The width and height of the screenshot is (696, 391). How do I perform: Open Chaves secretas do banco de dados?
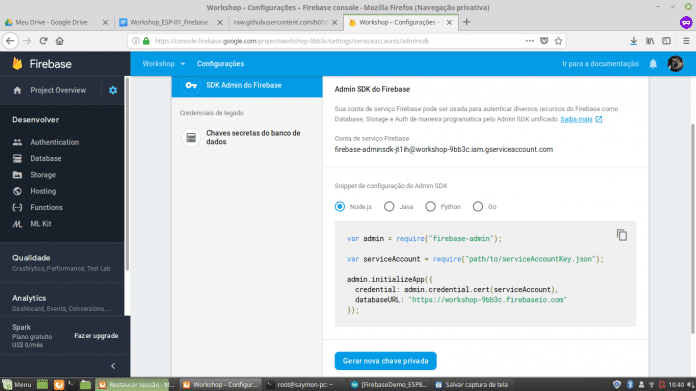click(x=247, y=138)
